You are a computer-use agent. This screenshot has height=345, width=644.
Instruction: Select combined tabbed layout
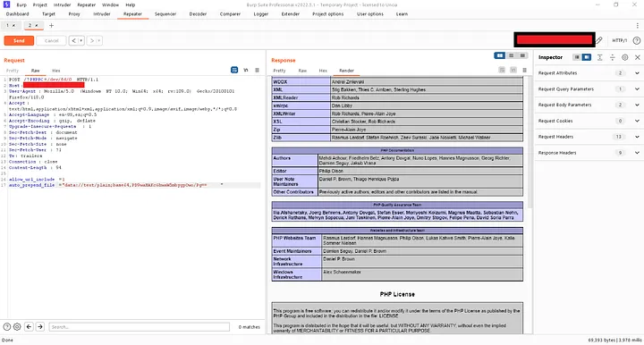522,55
